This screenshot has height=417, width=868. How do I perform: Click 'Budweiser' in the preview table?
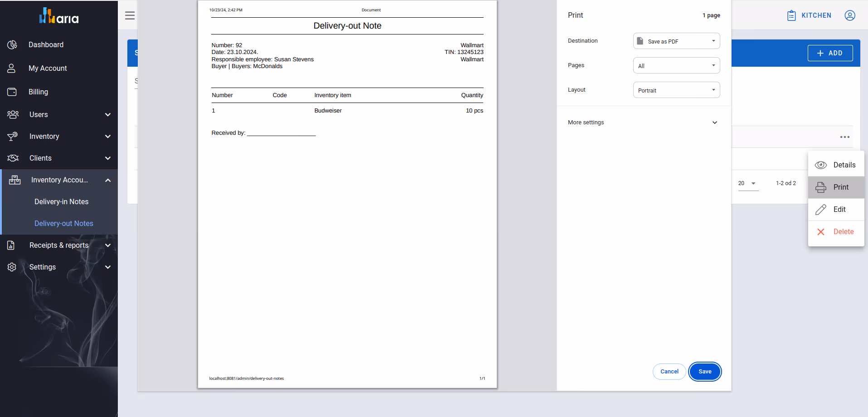pyautogui.click(x=328, y=111)
